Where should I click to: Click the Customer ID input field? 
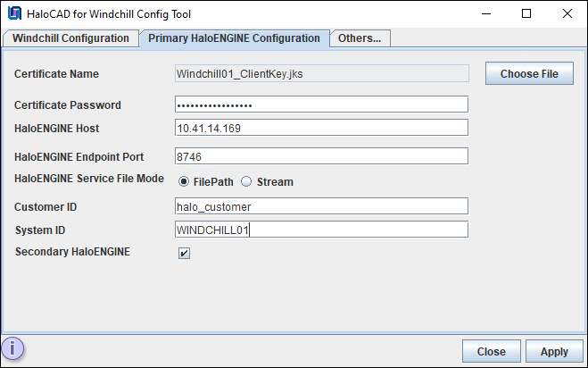point(322,206)
